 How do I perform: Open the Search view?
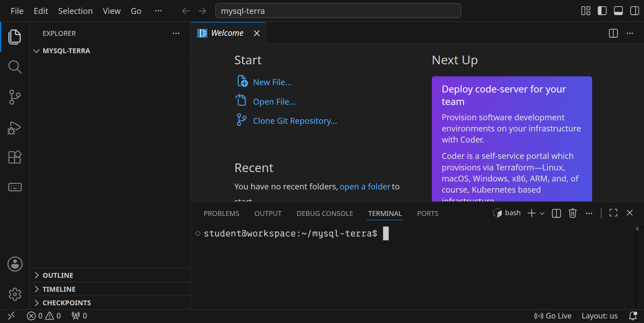15,67
